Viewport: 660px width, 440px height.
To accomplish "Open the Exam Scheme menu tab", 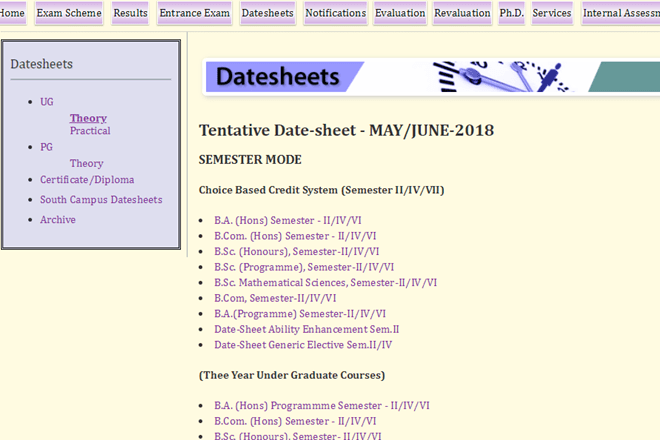I will (69, 13).
